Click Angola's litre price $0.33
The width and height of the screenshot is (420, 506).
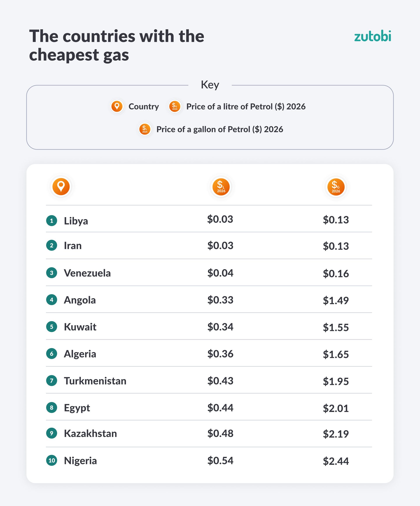(x=220, y=300)
